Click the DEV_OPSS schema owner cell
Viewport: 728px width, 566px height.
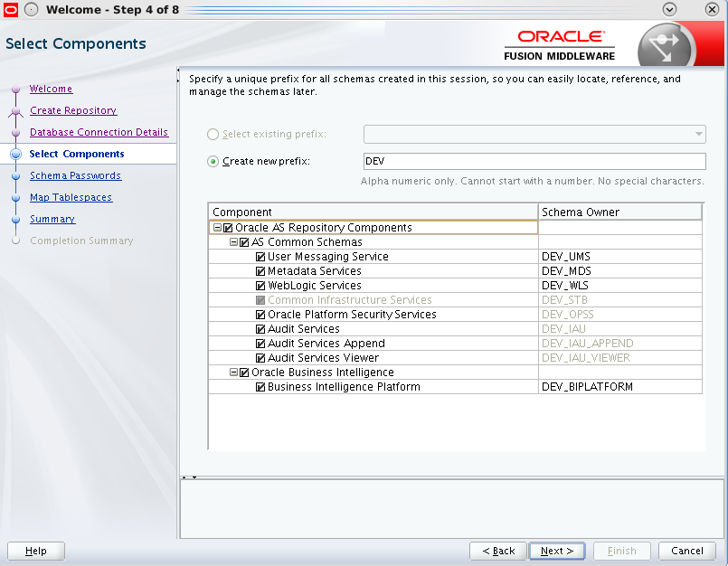619,315
